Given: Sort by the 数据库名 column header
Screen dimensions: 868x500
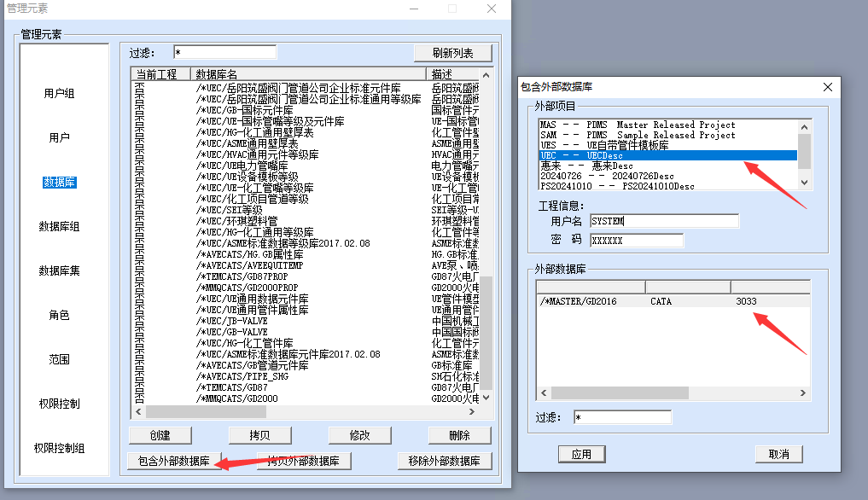Looking at the screenshot, I should coord(309,74).
